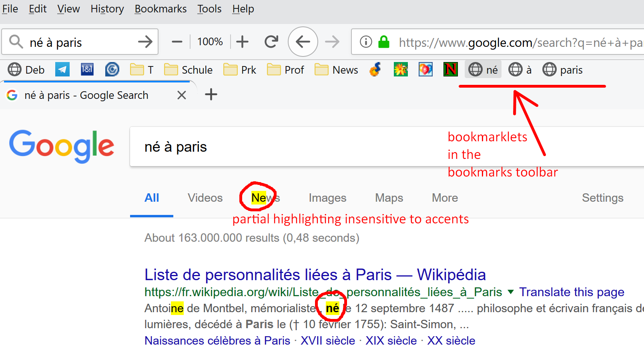Run the paris bookmarklet
The width and height of the screenshot is (644, 363).
562,70
